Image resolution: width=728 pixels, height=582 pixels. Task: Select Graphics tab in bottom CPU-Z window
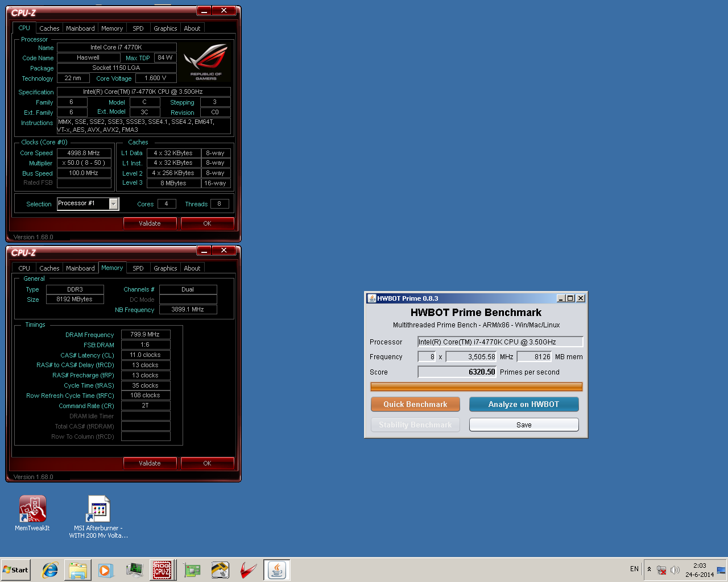(166, 268)
